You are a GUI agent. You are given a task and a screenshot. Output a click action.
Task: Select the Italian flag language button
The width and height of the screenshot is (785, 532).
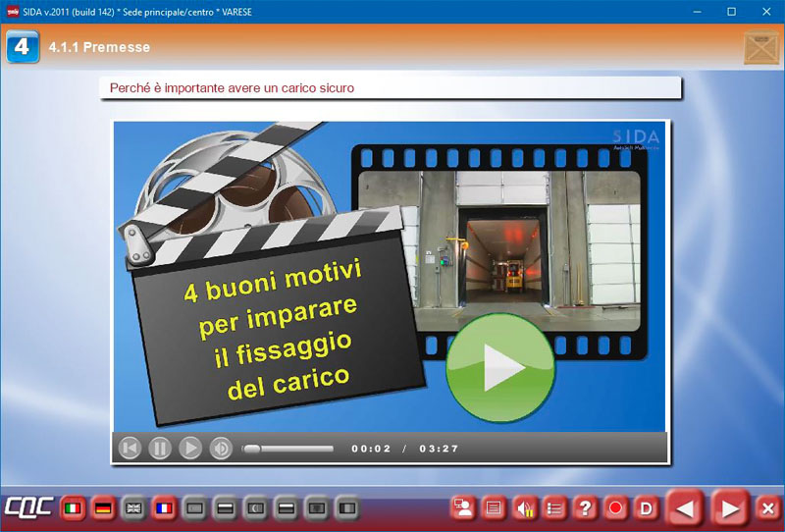pyautogui.click(x=72, y=508)
